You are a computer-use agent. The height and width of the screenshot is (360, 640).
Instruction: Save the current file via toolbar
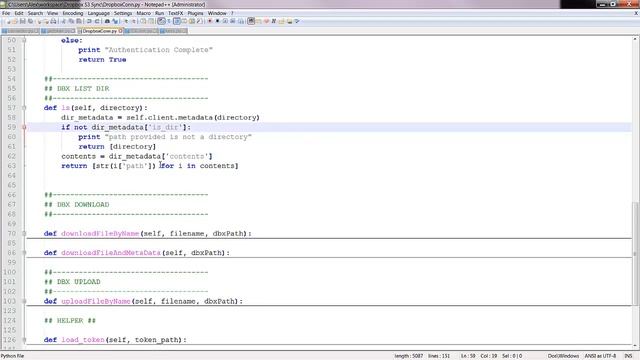[22, 21]
